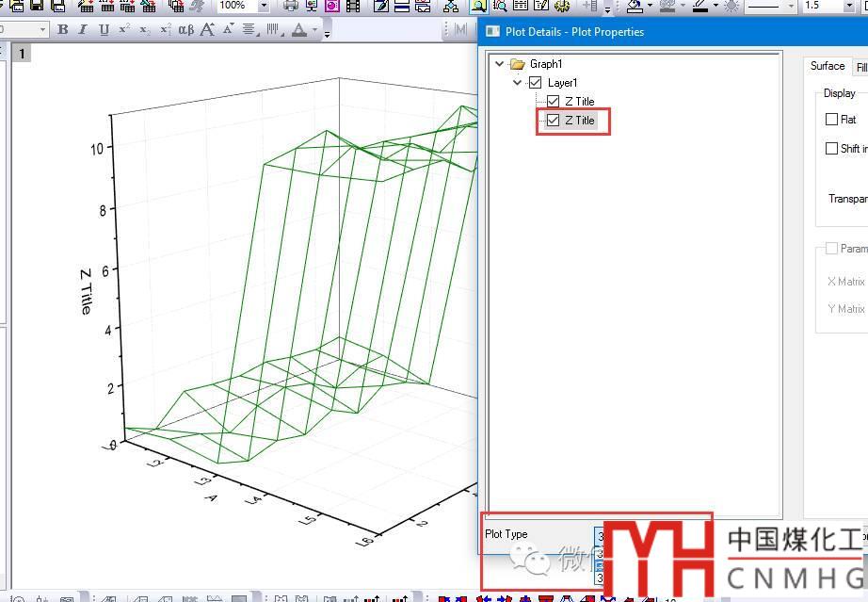Collapse the Graph1 tree node
This screenshot has width=868, height=602.
pos(499,64)
